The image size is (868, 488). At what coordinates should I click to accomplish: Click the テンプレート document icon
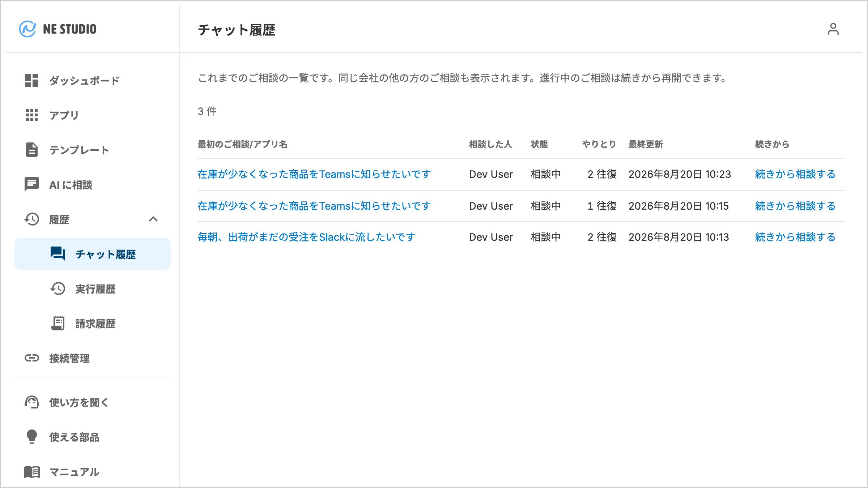32,150
